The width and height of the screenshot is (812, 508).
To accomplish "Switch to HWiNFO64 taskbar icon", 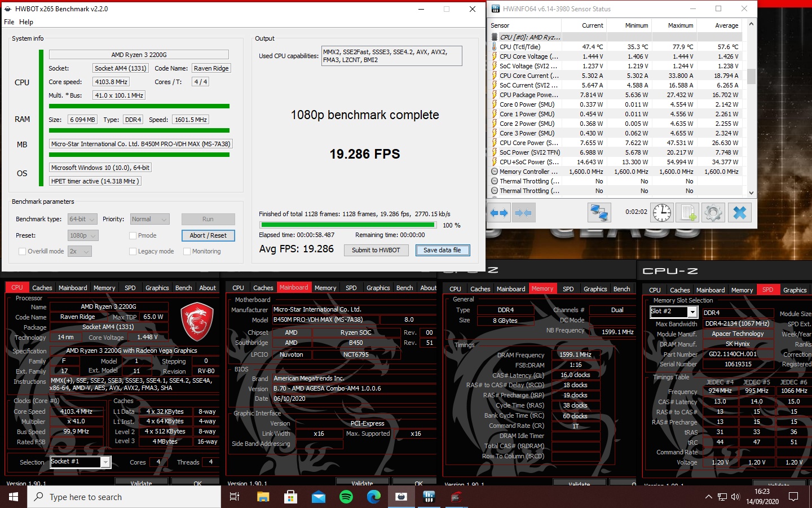I will (x=429, y=497).
